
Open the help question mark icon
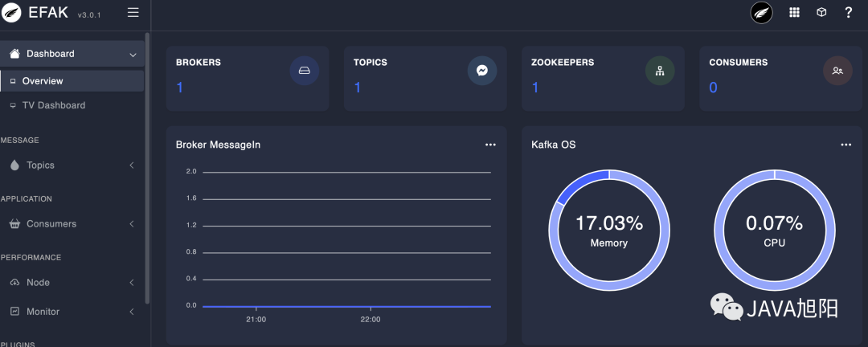click(x=848, y=13)
